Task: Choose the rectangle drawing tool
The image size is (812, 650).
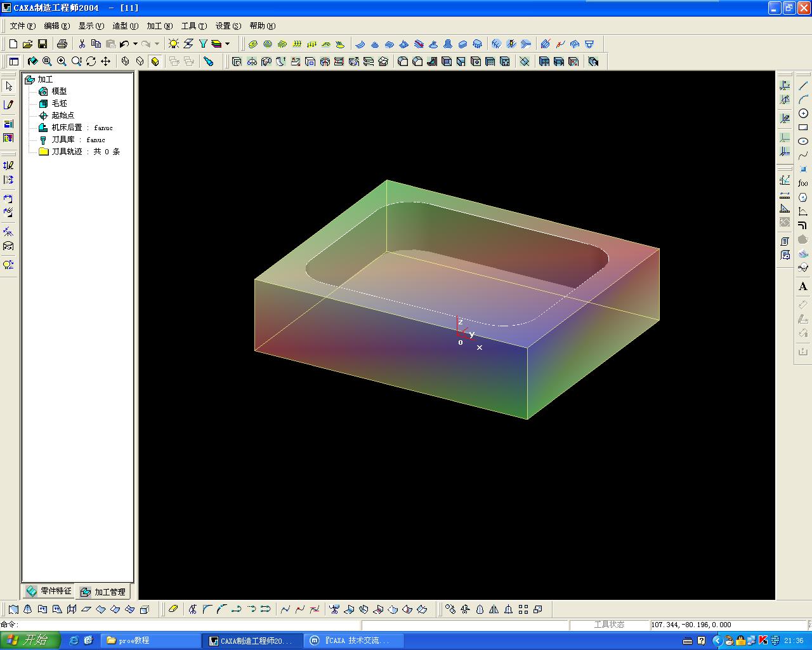Action: point(803,128)
